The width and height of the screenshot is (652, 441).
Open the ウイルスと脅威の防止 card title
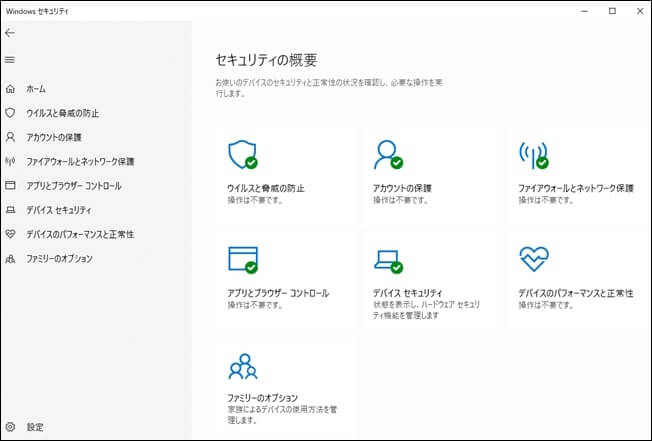tap(266, 188)
